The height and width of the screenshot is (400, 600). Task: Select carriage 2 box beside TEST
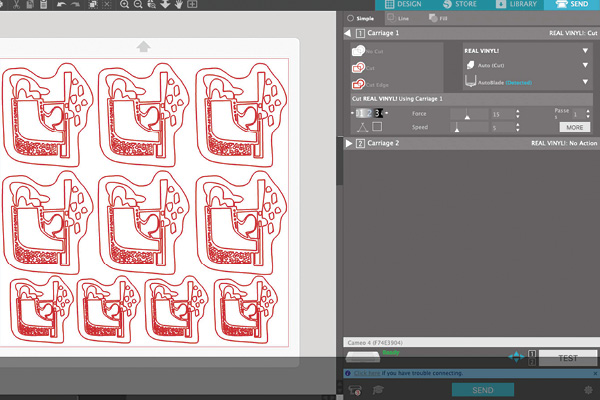click(x=532, y=361)
